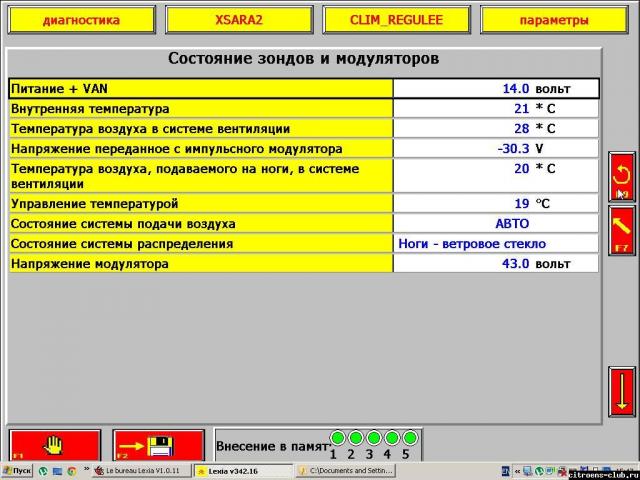This screenshot has width=640, height=480.
Task: Click the CLIM_REGULEE button
Action: click(396, 20)
